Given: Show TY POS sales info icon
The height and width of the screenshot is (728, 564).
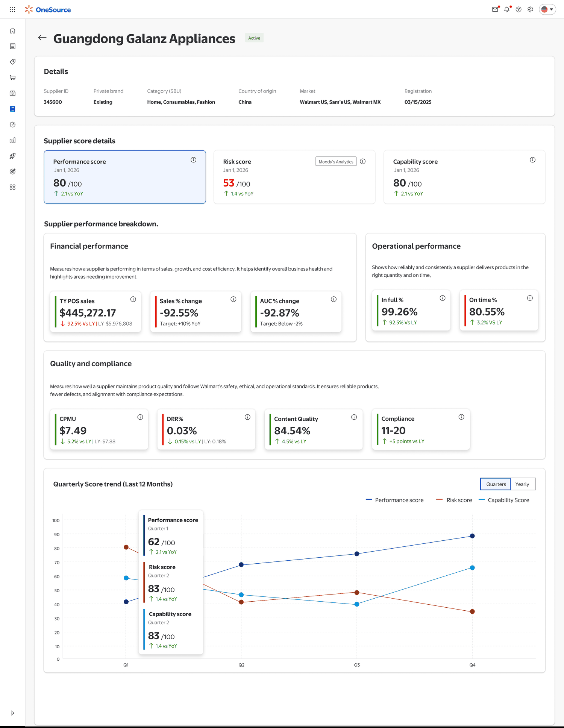Looking at the screenshot, I should point(133,299).
